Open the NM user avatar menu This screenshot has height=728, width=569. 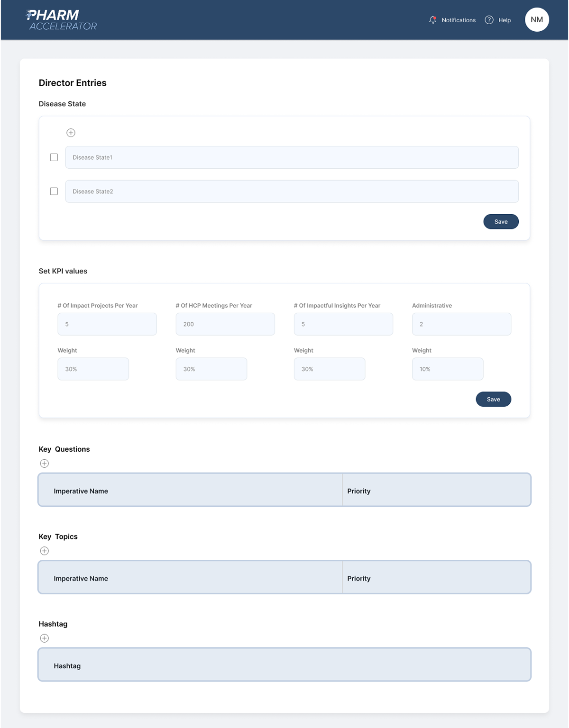pyautogui.click(x=537, y=20)
